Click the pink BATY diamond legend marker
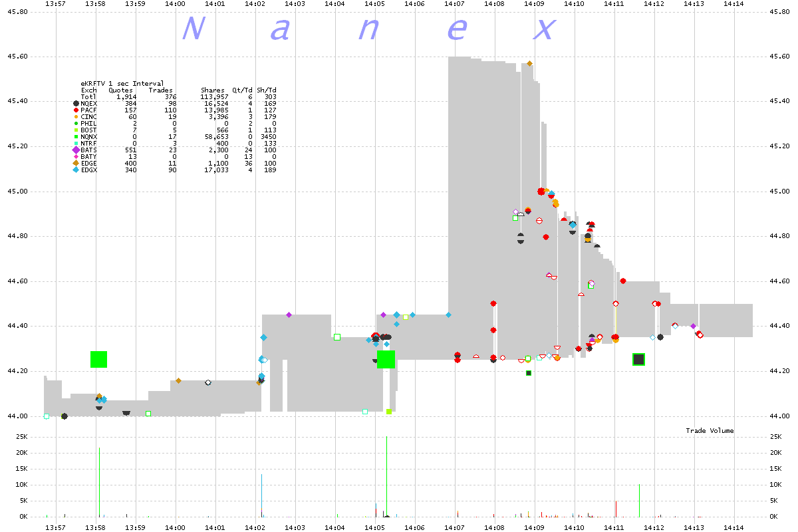798x532 pixels. 76,157
